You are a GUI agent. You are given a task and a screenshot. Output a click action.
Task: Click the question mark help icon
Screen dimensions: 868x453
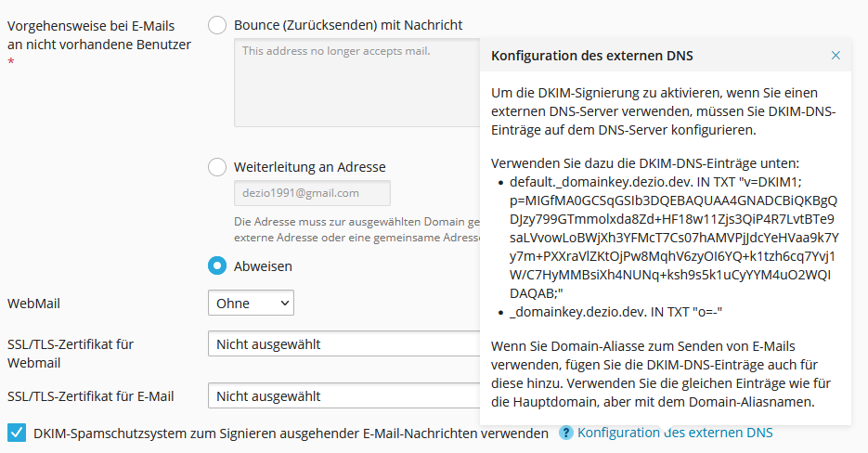point(565,433)
